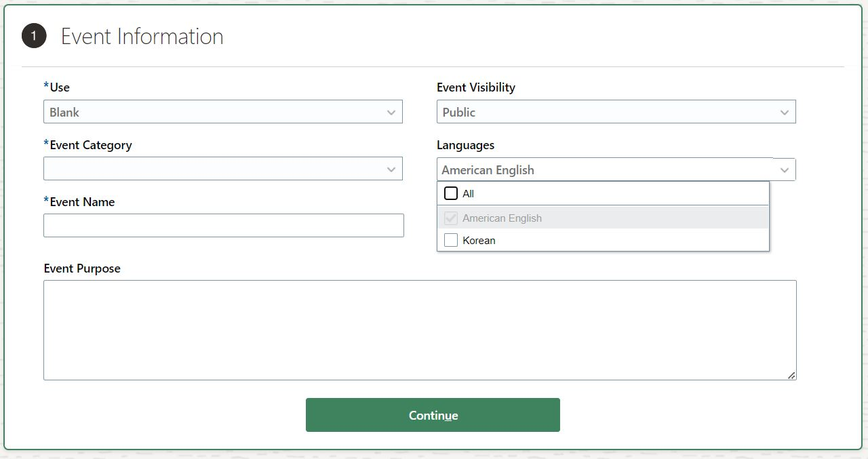The height and width of the screenshot is (459, 868).
Task: Click the Public value in Event Visibility
Action: pyautogui.click(x=459, y=113)
